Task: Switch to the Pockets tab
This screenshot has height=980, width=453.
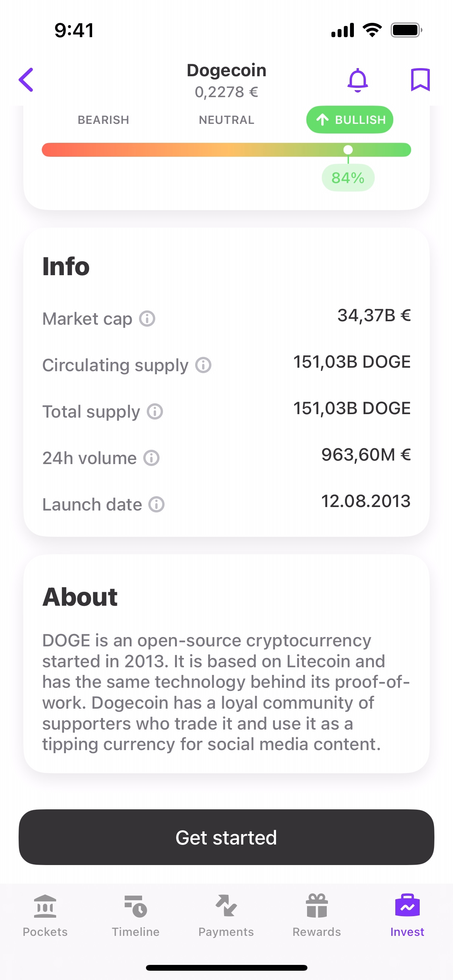Action: pyautogui.click(x=45, y=915)
